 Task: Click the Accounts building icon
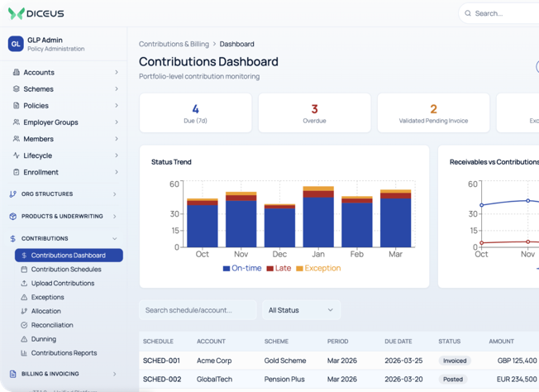[x=17, y=72]
